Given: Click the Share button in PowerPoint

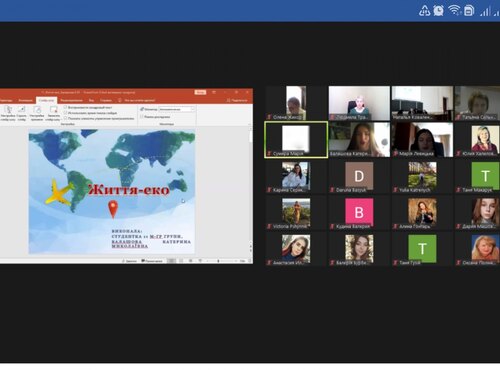Looking at the screenshot, I should click(x=237, y=100).
